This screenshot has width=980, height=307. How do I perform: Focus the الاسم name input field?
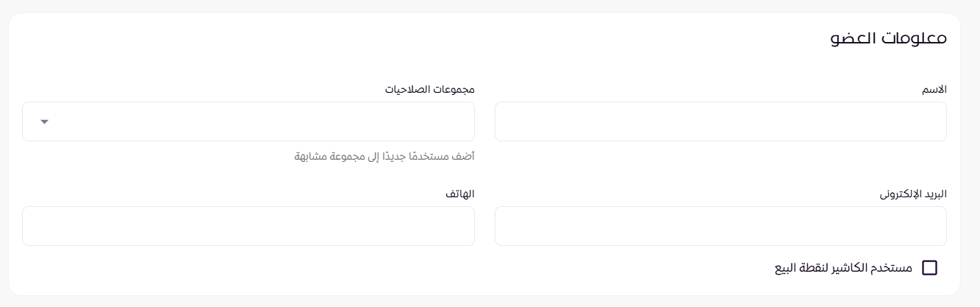click(x=720, y=121)
